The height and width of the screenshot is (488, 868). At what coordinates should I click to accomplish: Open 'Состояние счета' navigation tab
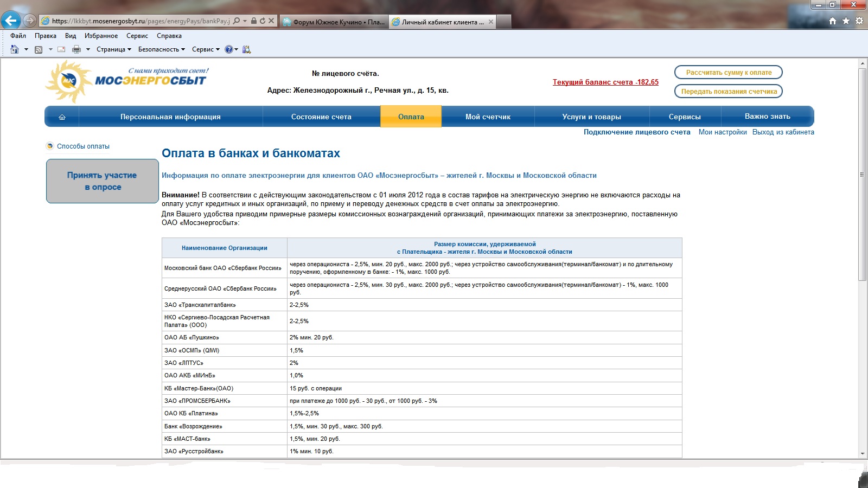[321, 117]
